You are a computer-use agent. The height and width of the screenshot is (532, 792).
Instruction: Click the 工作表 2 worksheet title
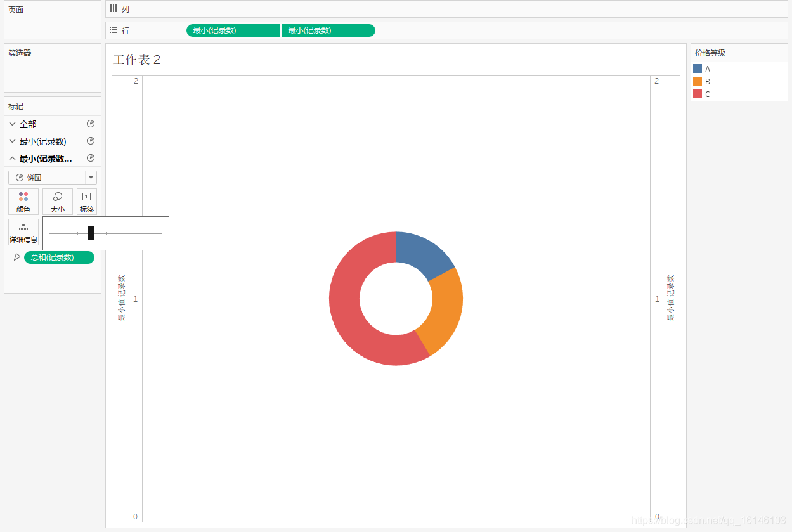tap(137, 60)
